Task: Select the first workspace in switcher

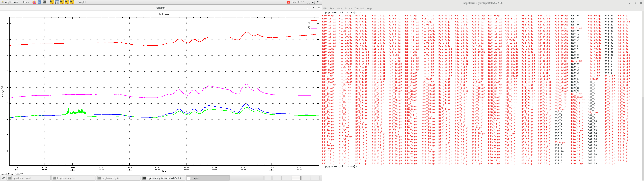Action: click(x=267, y=178)
